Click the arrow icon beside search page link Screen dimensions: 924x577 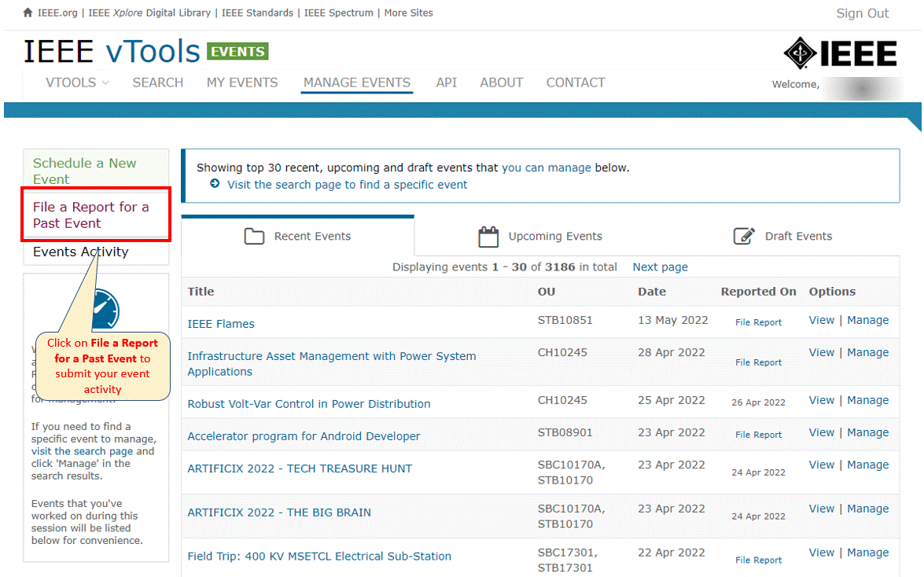(x=215, y=184)
